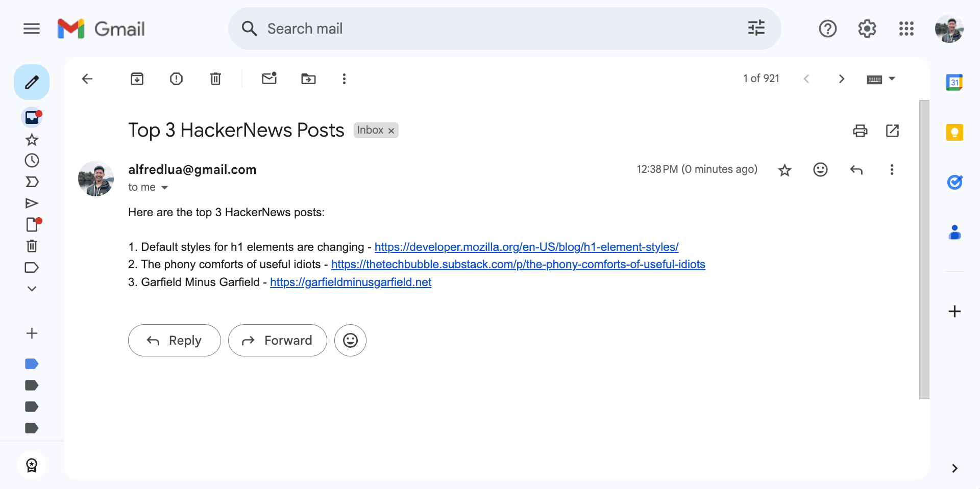Open Contacts side panel

tap(954, 232)
